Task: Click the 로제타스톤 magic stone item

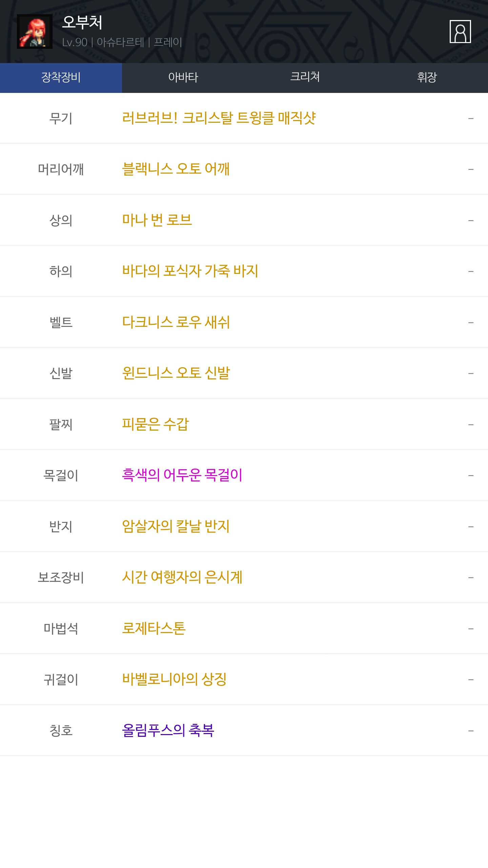Action: click(154, 628)
